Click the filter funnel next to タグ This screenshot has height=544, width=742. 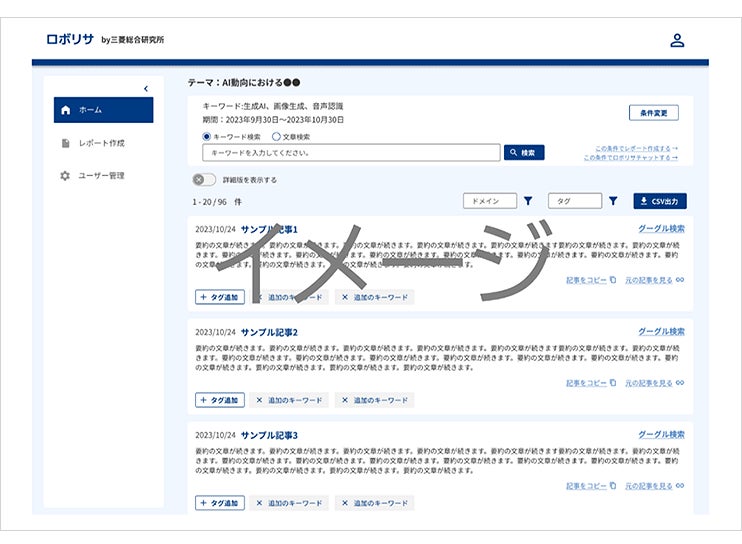(x=613, y=201)
